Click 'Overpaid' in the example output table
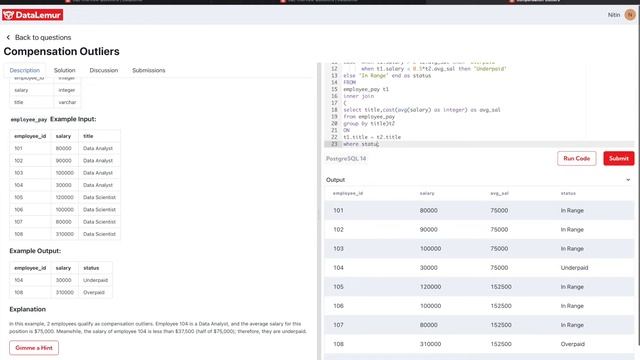Screen dimensions: 640x360 tap(94, 293)
